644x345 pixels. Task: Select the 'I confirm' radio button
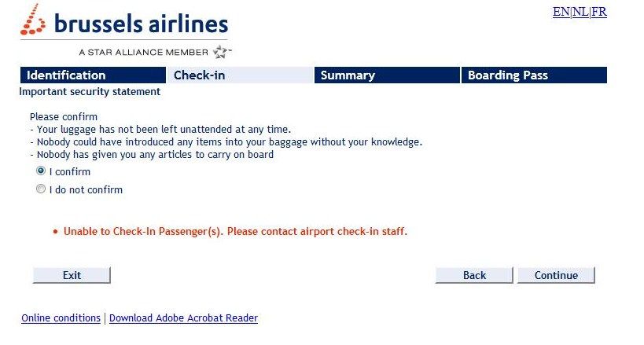(41, 171)
